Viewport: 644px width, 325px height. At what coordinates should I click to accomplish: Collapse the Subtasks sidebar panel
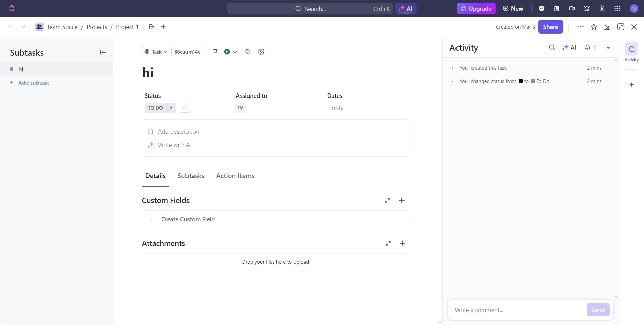pos(103,52)
